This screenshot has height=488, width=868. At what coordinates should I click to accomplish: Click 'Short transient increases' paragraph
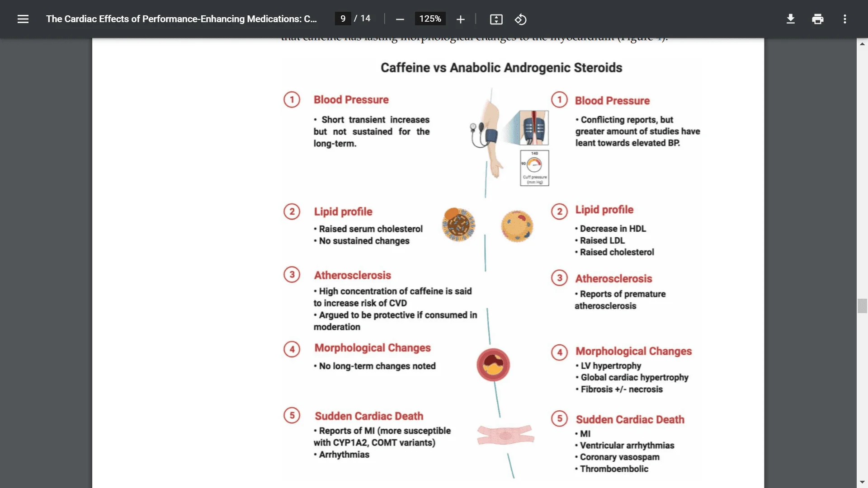click(372, 131)
